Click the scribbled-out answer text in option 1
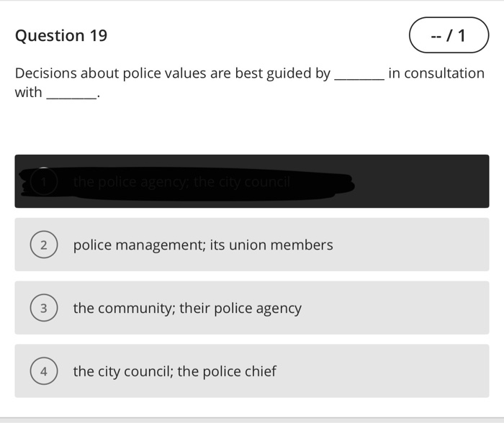The image size is (504, 423). tap(181, 183)
